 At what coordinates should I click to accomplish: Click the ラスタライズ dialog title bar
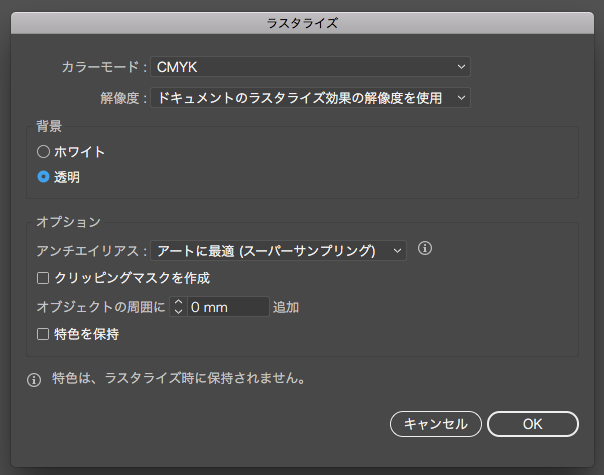point(302,21)
